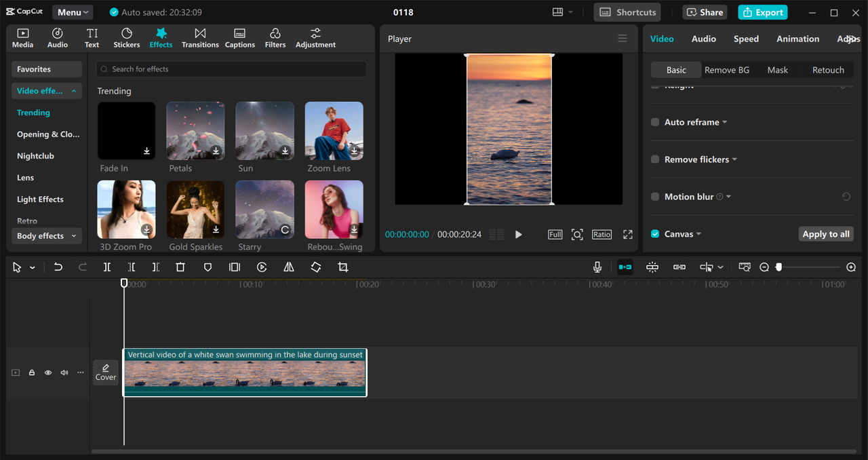
Task: Open the select tool mode dropdown arrow
Action: pos(32,268)
